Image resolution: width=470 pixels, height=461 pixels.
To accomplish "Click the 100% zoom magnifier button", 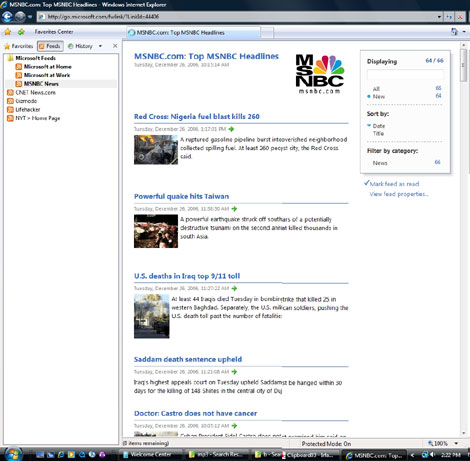I will [438, 443].
